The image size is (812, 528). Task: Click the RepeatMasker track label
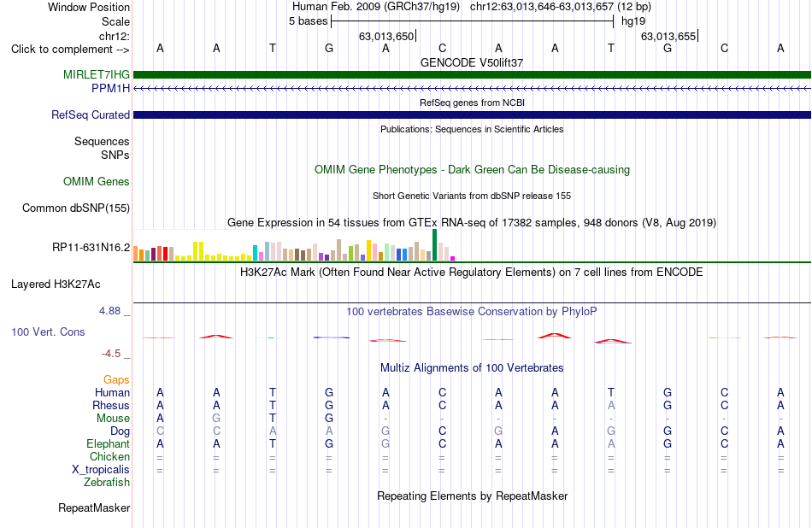coord(94,508)
